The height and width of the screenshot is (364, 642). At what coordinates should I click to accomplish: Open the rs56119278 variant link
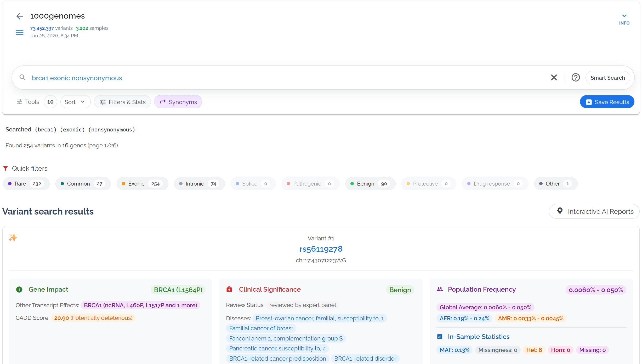321,249
